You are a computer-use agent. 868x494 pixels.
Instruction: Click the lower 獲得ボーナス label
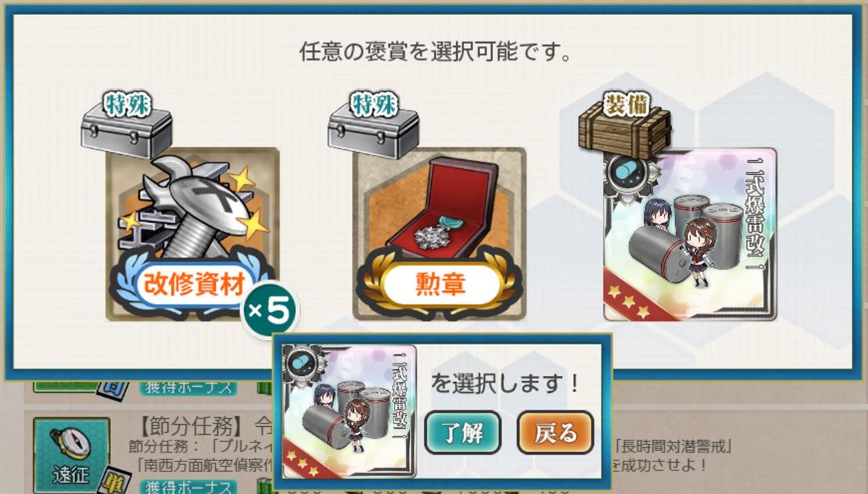pyautogui.click(x=188, y=487)
